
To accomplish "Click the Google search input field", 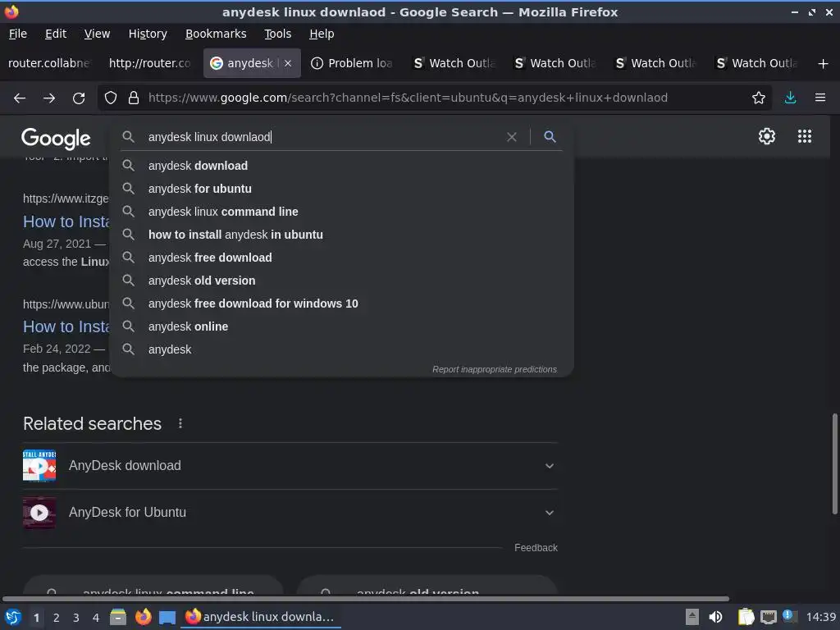I will pos(322,137).
